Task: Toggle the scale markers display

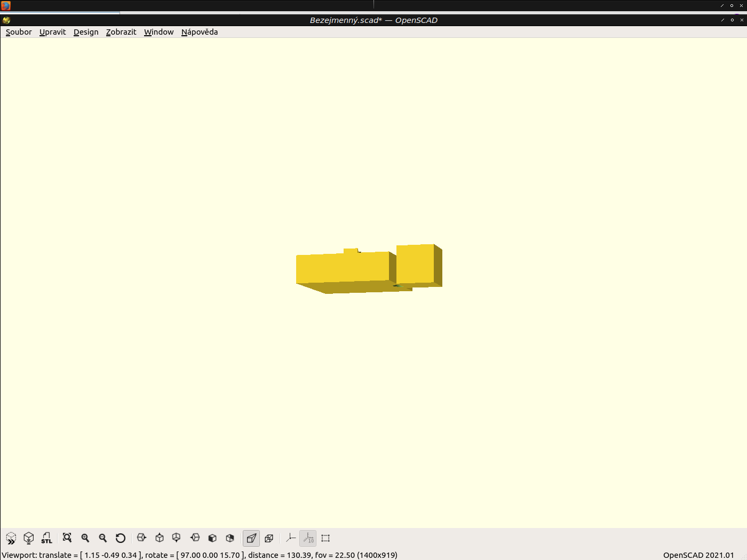Action: [308, 538]
